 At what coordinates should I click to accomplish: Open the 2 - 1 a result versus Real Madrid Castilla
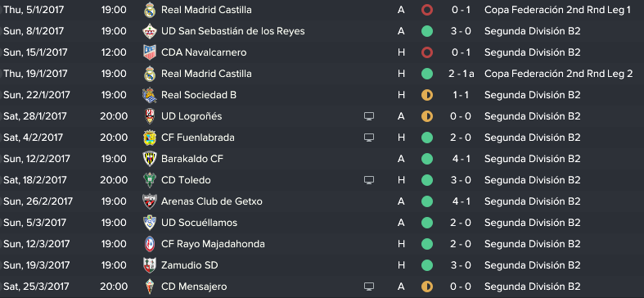[462, 74]
